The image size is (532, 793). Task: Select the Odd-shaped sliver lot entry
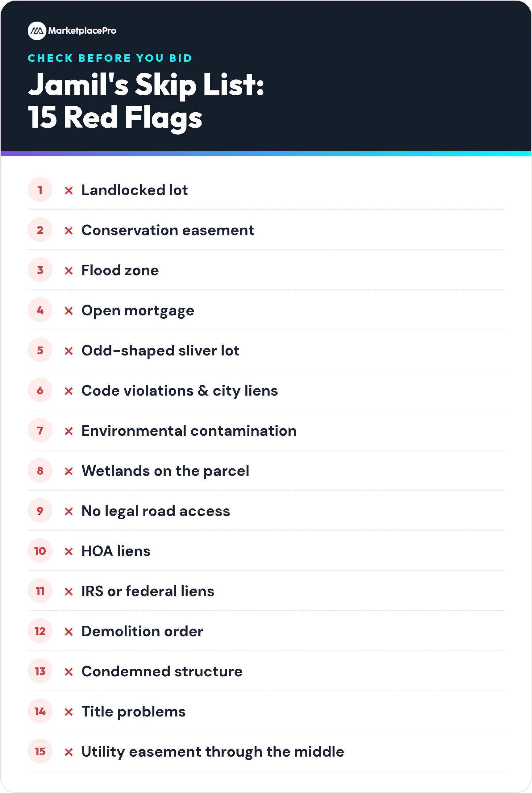(x=160, y=351)
